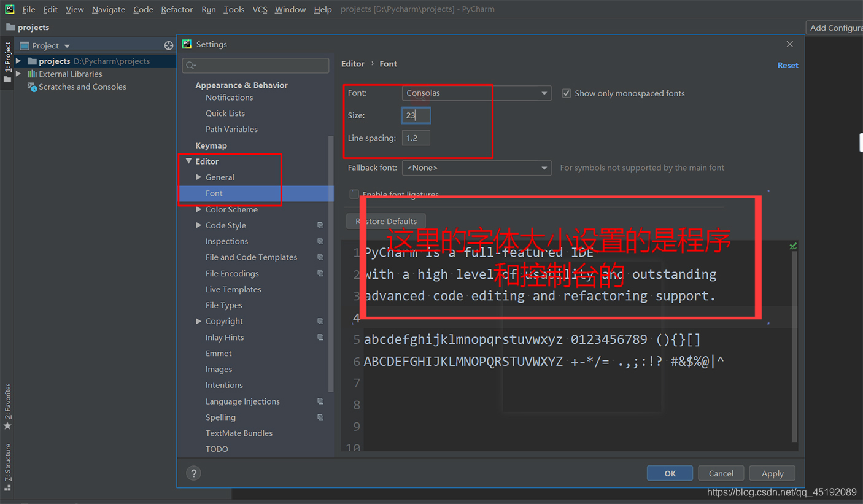863x504 pixels.
Task: Click the search magnifier in Settings search
Action: point(191,66)
